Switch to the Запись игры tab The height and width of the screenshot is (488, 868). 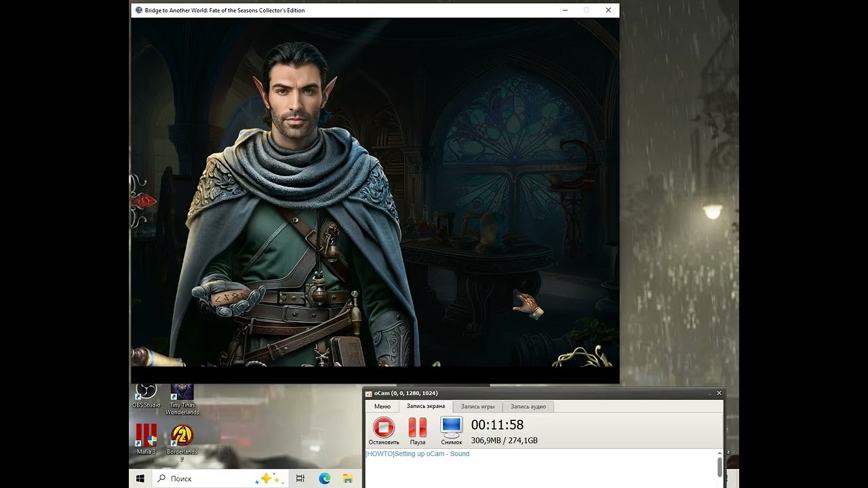pyautogui.click(x=478, y=407)
